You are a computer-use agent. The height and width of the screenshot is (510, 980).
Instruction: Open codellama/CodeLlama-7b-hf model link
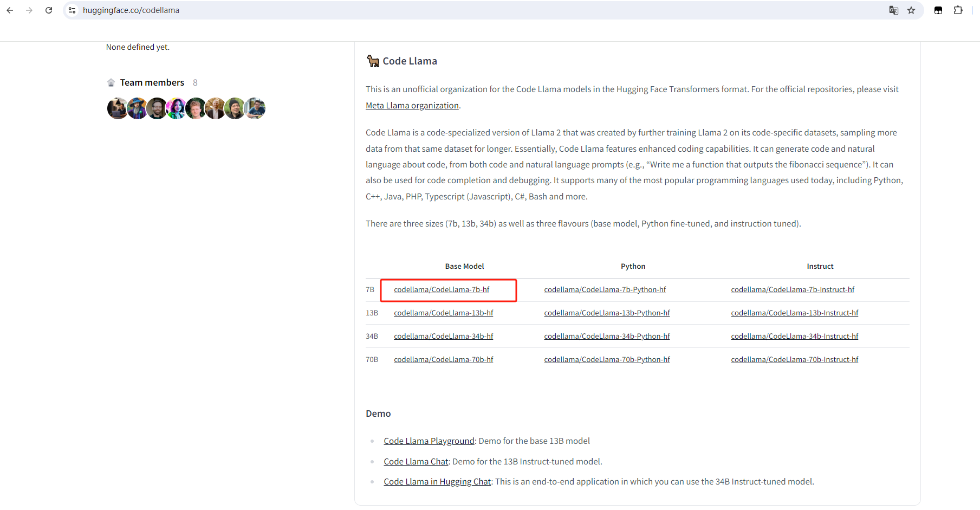(442, 290)
